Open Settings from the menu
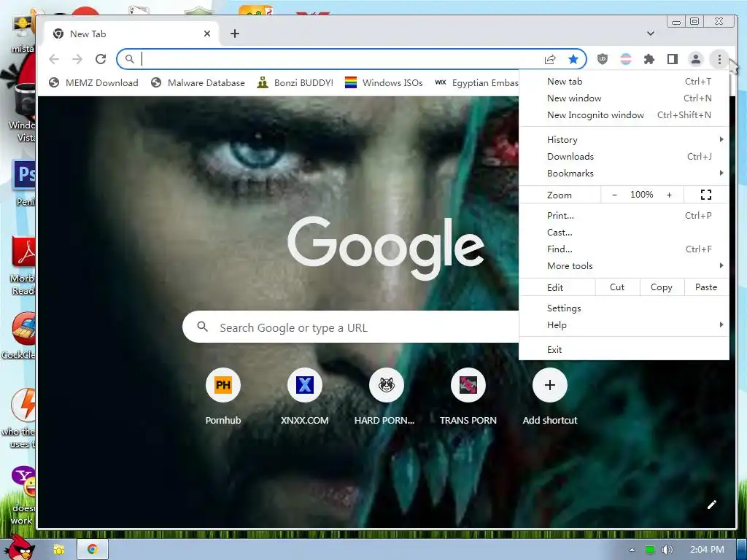 pyautogui.click(x=624, y=308)
